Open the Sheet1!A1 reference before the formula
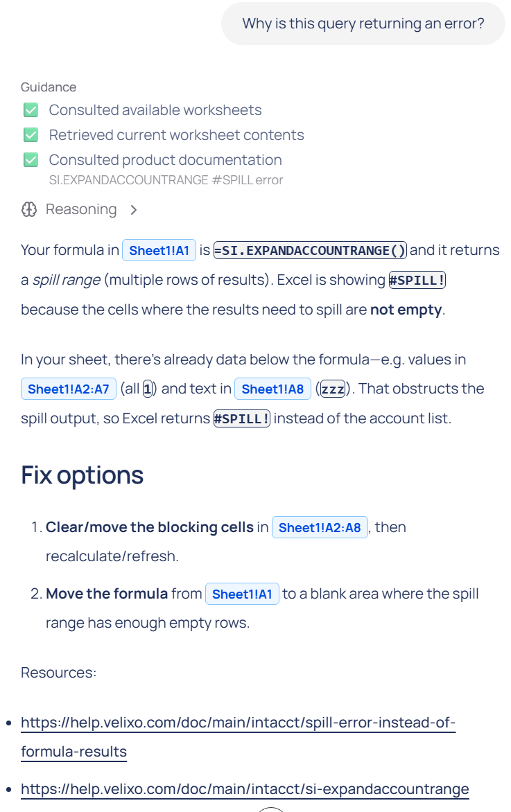 [x=159, y=250]
